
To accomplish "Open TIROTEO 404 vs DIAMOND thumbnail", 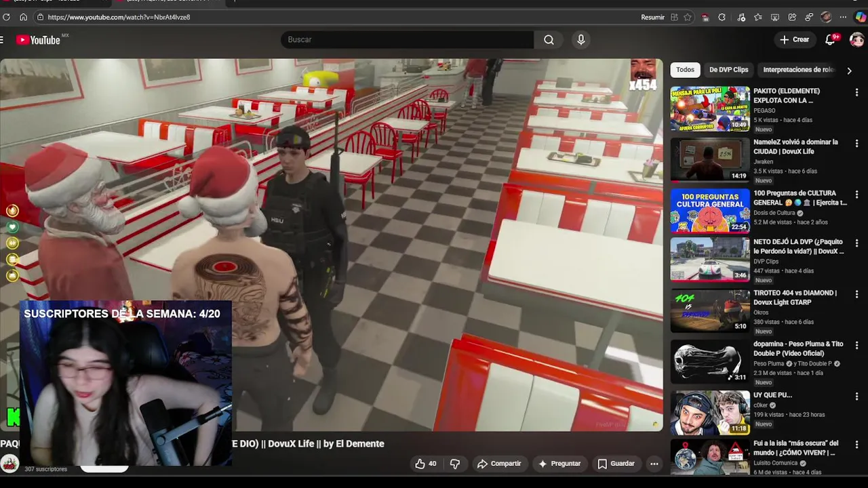I will 710,311.
